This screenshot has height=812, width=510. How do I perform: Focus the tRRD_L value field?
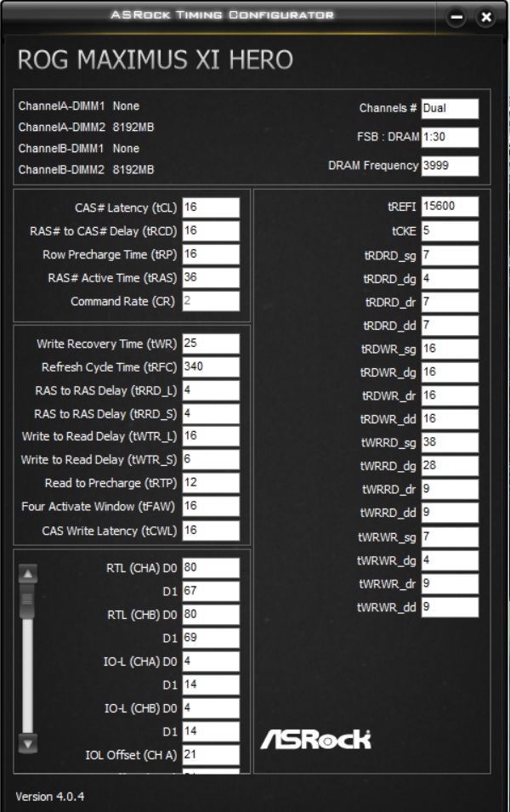tap(211, 390)
